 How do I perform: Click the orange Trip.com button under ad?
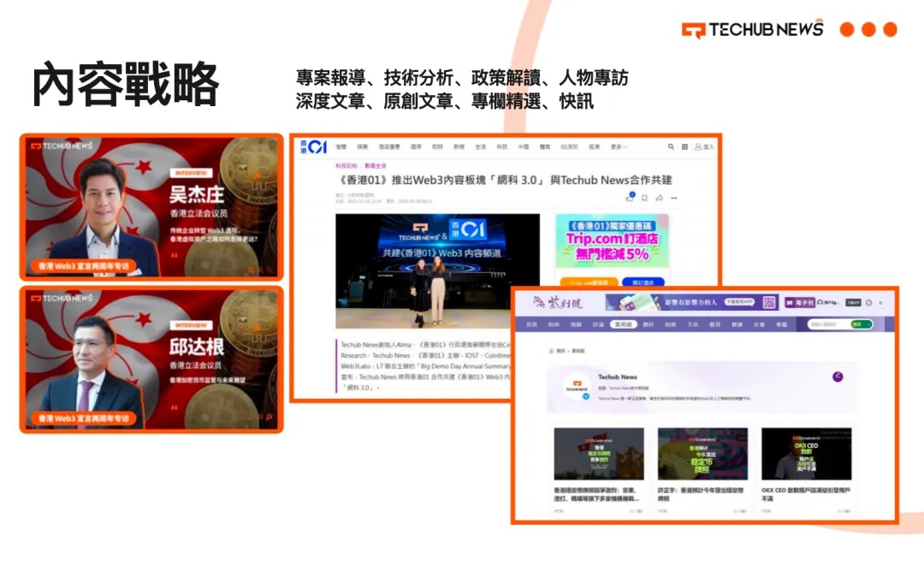point(589,282)
